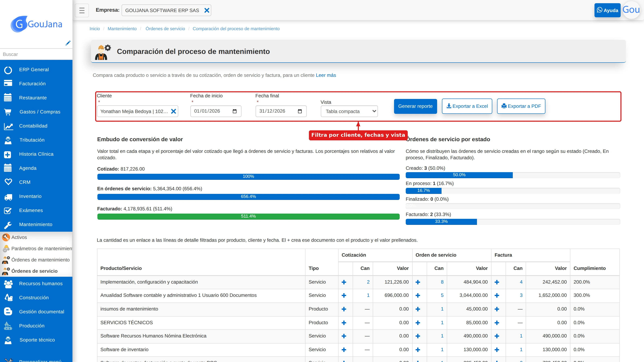Open the Fecha final calendar picker
Screen dimensions: 644x362
(x=300, y=111)
